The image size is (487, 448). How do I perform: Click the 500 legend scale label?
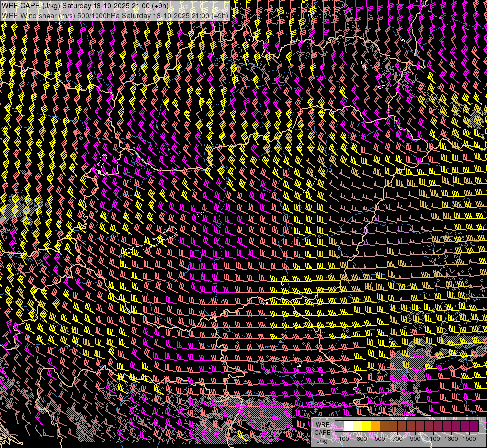point(380,439)
